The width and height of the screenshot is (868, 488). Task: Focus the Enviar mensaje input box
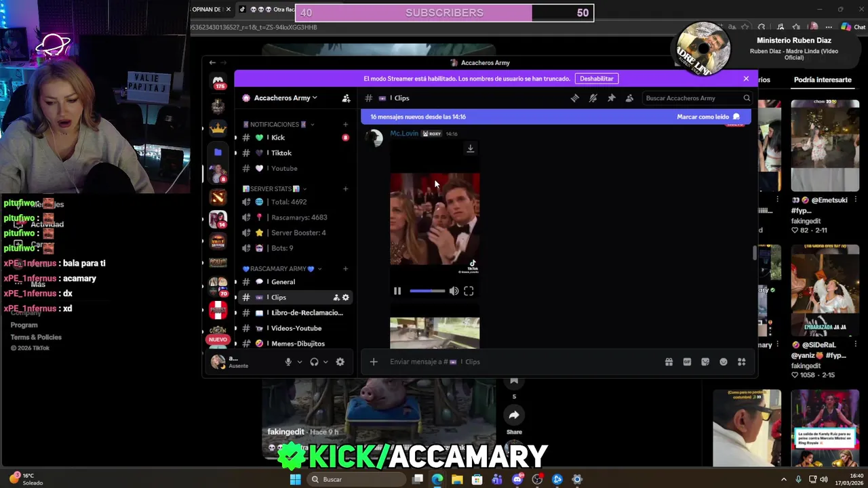tap(522, 362)
